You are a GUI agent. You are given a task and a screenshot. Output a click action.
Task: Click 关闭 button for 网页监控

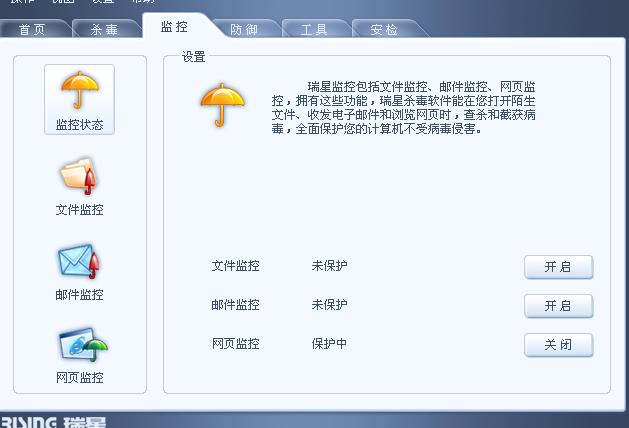(558, 345)
